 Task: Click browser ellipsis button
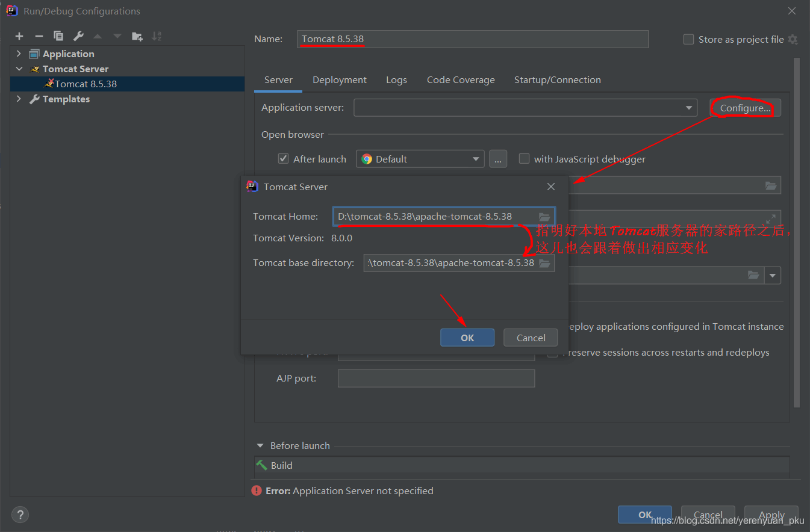click(497, 159)
